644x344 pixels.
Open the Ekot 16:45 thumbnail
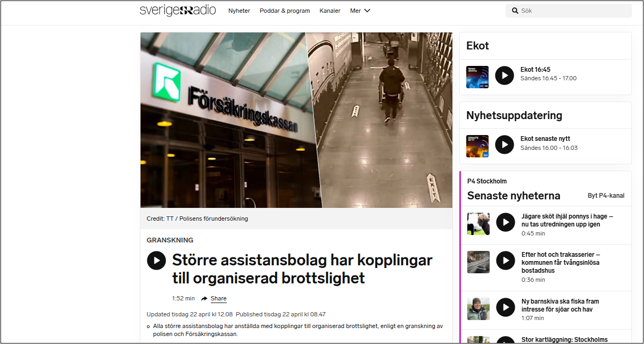click(x=477, y=77)
